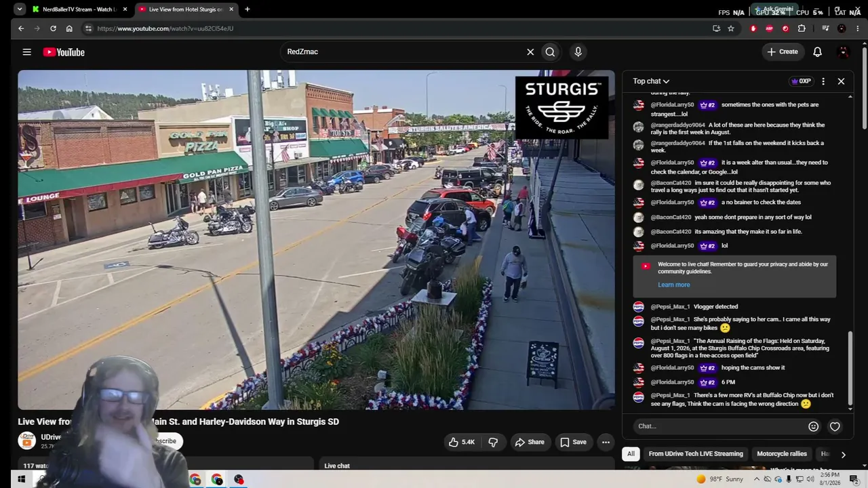This screenshot has height=488, width=868.
Task: Click the install or cast icon in address bar
Action: coord(716,28)
